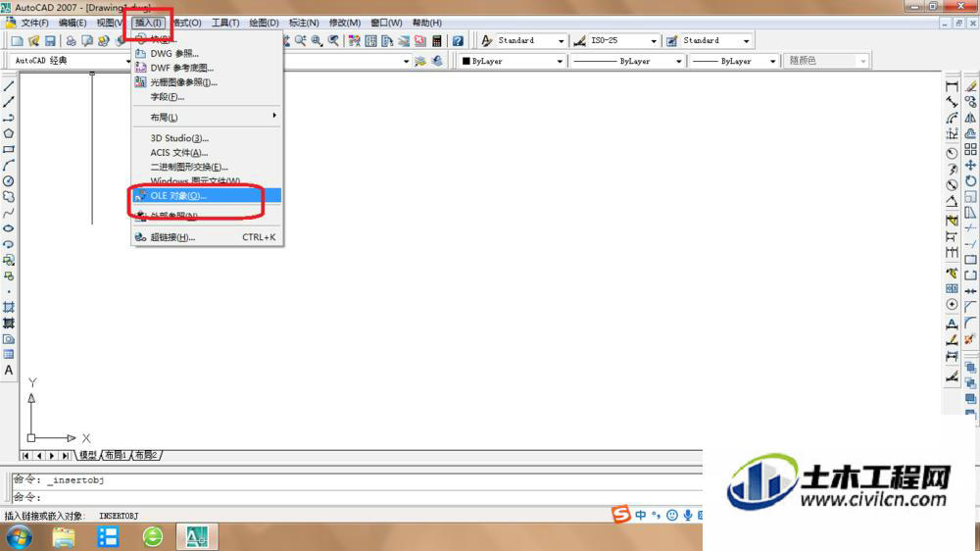Select the Circle draw tool
Screen dimensions: 980x551
9,180
